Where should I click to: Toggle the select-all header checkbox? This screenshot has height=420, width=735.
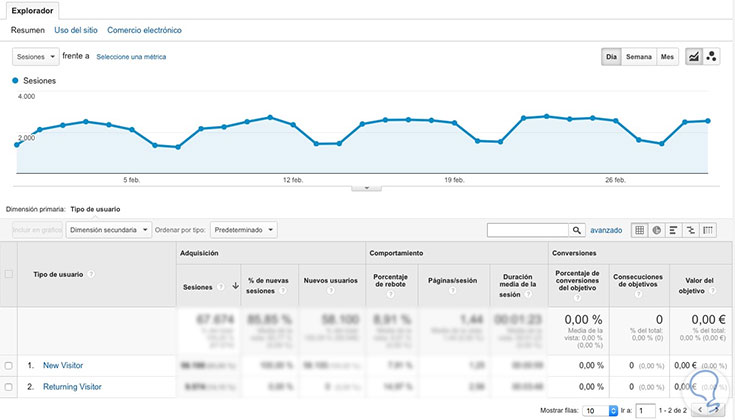(x=8, y=274)
